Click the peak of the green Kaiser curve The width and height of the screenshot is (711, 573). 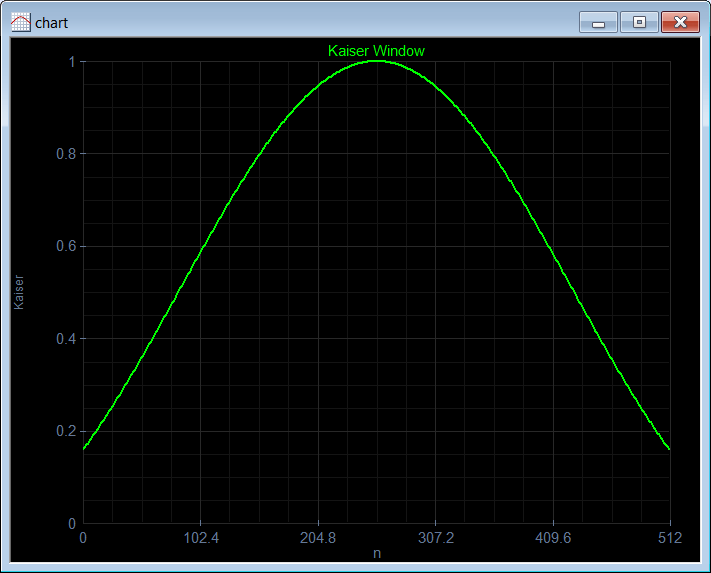[x=377, y=61]
